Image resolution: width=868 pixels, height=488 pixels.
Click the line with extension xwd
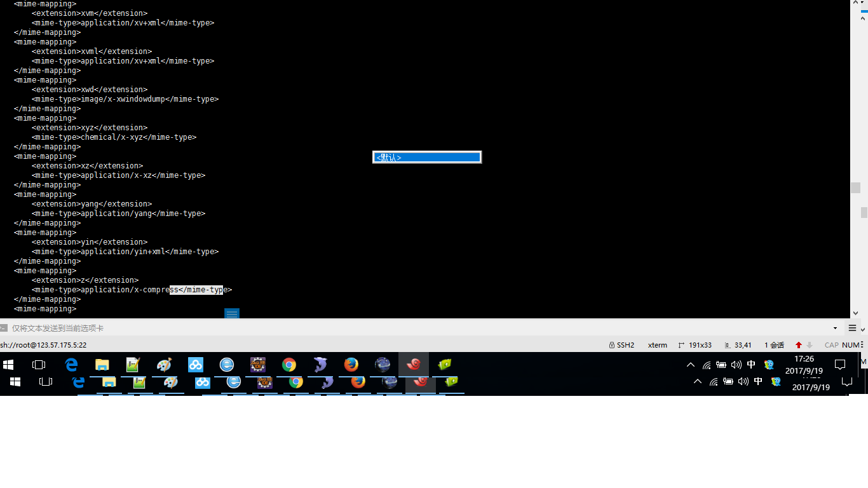pos(90,90)
